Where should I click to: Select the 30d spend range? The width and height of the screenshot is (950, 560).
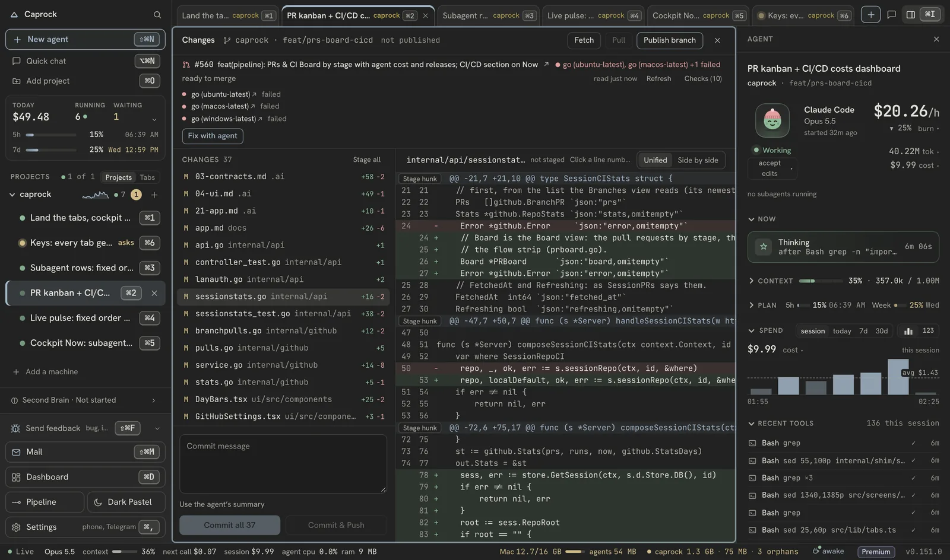coord(882,331)
